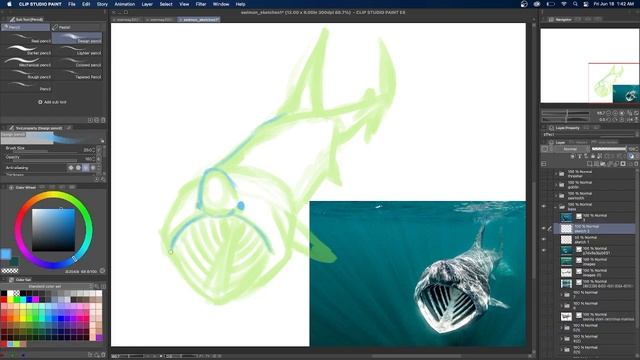Pick the purple swatch at color set edge
Image resolution: width=640 pixels, height=360 pixels.
(x=99, y=338)
